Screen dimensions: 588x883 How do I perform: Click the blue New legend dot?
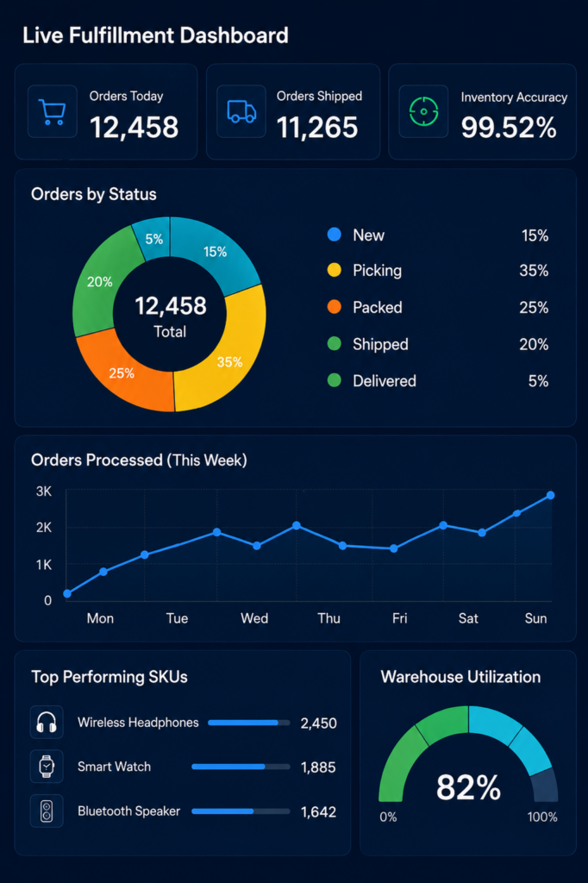[335, 235]
